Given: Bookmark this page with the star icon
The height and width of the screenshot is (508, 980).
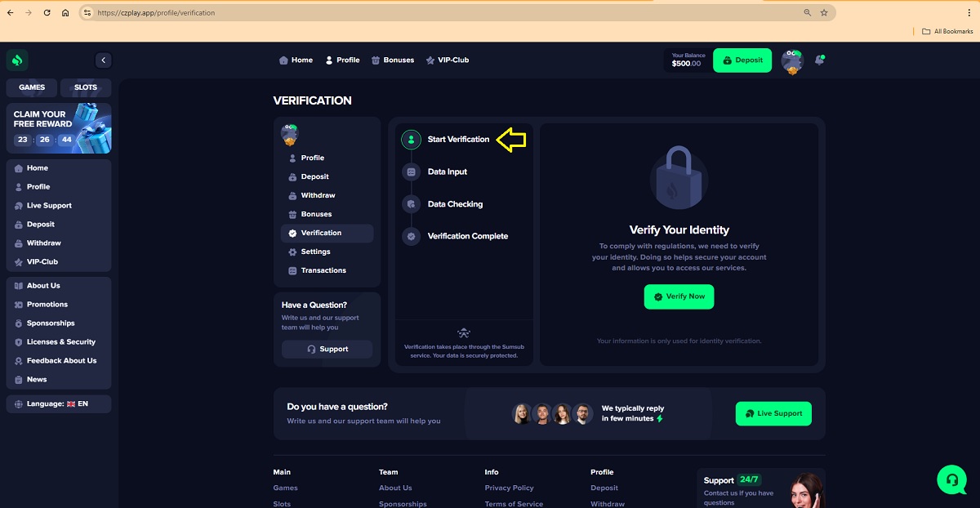Looking at the screenshot, I should click(824, 13).
